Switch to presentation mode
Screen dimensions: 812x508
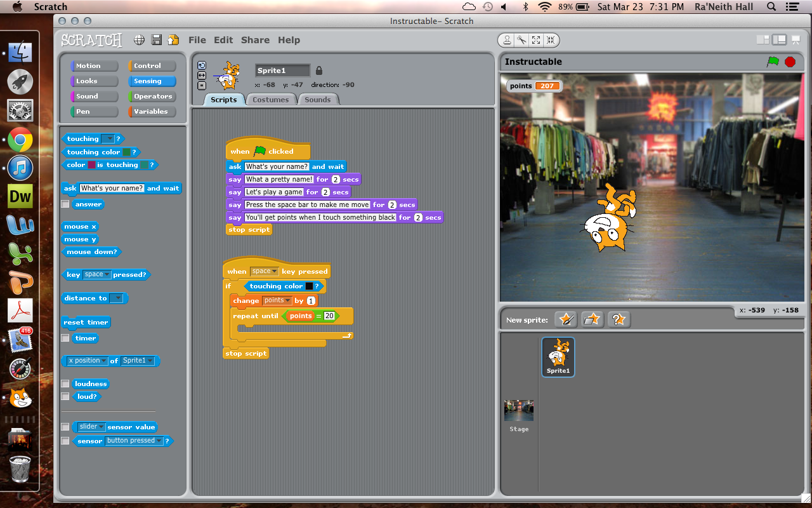tap(796, 40)
